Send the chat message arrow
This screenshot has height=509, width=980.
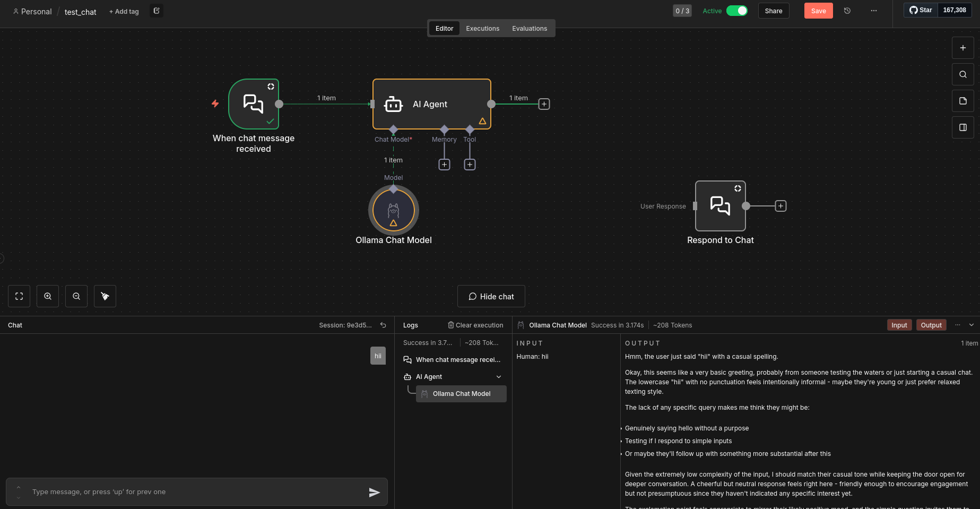(x=374, y=492)
